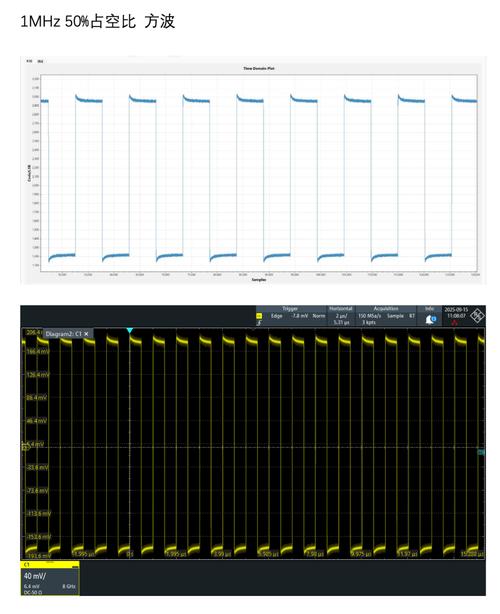Click the Rohde & Schwarz diamond logo icon
500x614 pixels.
[477, 316]
